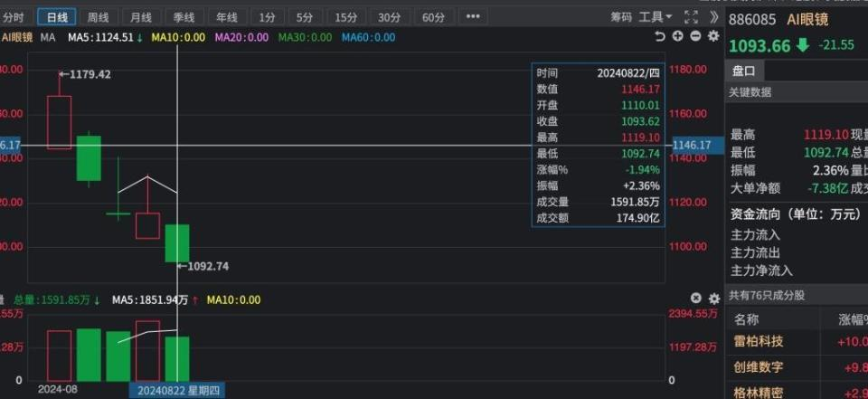Close the volume indicator panel
The height and width of the screenshot is (399, 868).
(x=696, y=299)
